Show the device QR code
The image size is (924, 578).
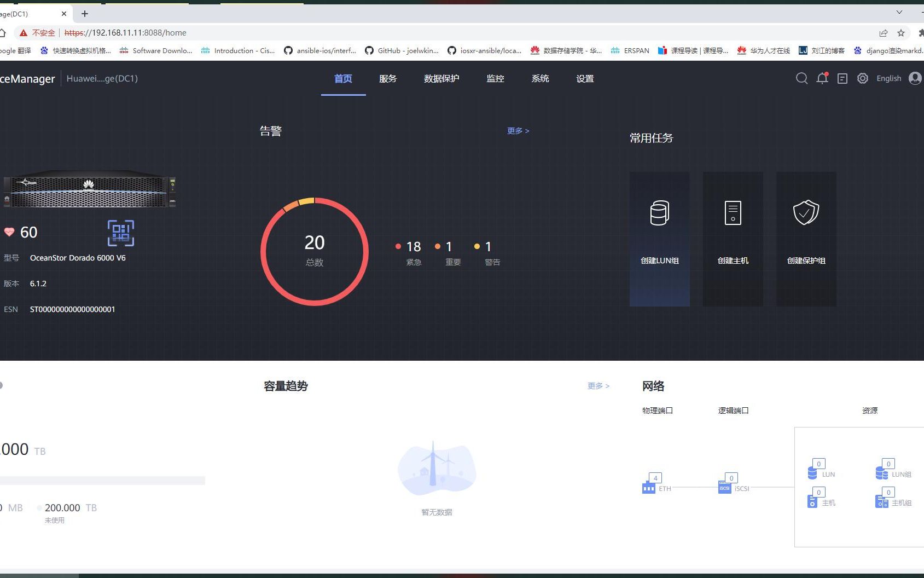point(121,233)
